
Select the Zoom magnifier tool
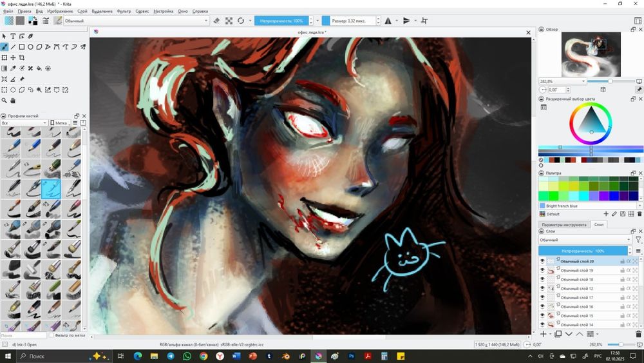coord(4,101)
